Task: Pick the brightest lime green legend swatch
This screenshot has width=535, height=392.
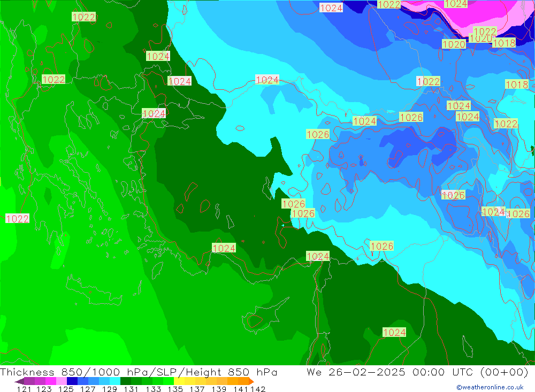Action: (169, 381)
